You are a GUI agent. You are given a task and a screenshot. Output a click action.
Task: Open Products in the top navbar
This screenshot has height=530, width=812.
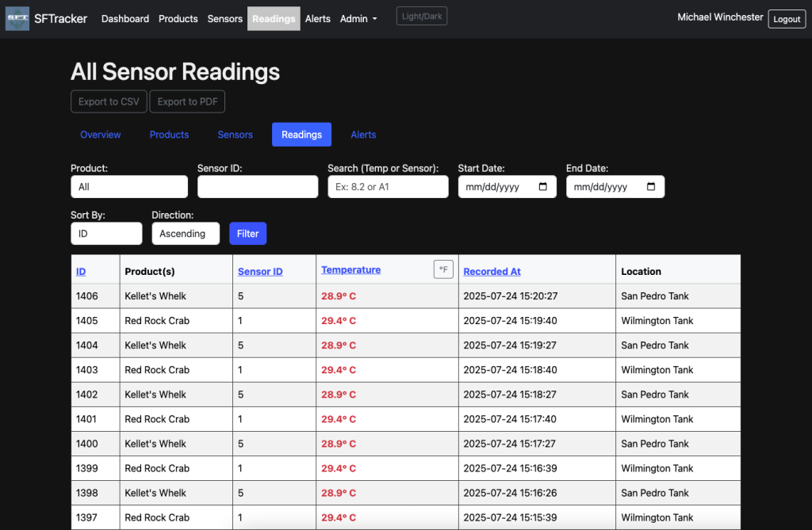[178, 19]
